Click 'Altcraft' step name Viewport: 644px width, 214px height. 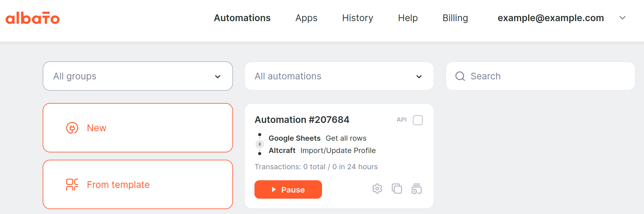pyautogui.click(x=282, y=151)
